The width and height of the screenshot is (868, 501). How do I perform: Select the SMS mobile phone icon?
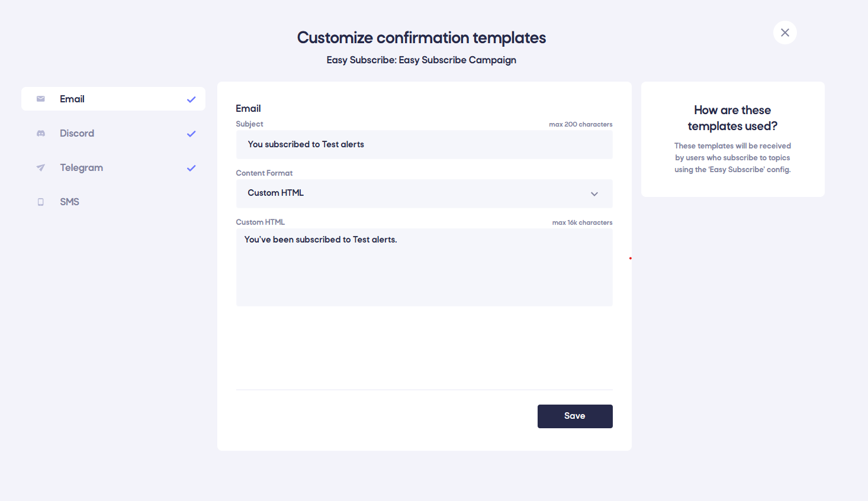tap(40, 202)
